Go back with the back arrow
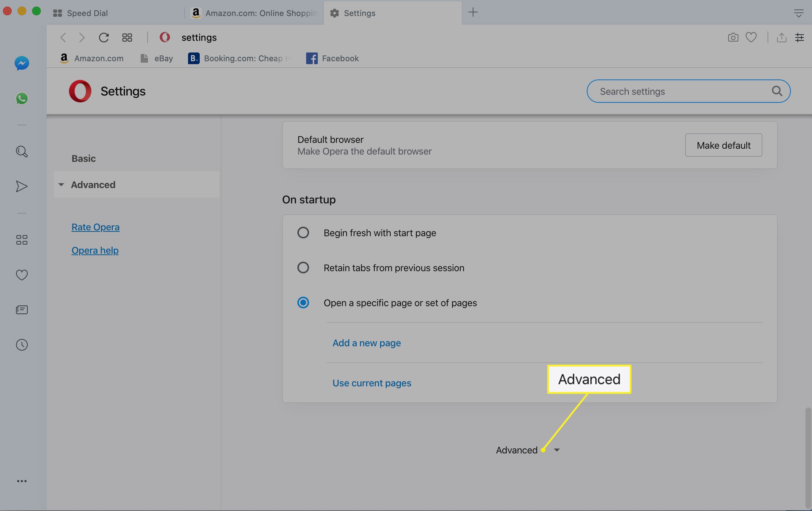The image size is (812, 511). [63, 37]
